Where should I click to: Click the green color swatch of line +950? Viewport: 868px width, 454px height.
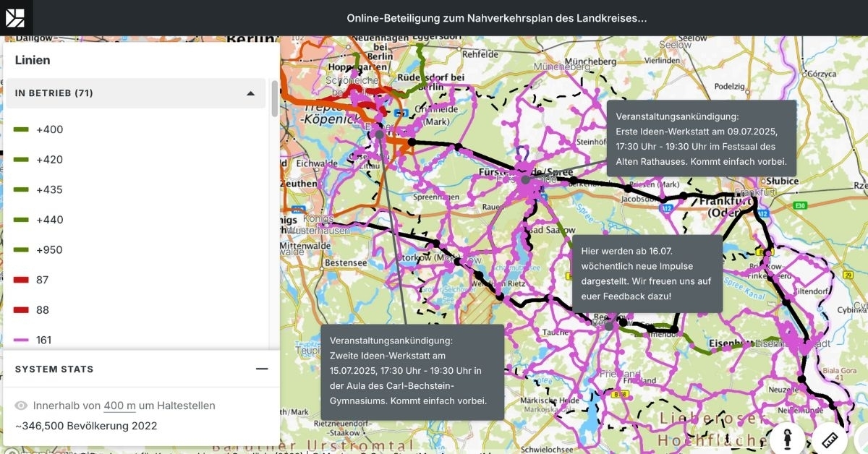point(21,250)
